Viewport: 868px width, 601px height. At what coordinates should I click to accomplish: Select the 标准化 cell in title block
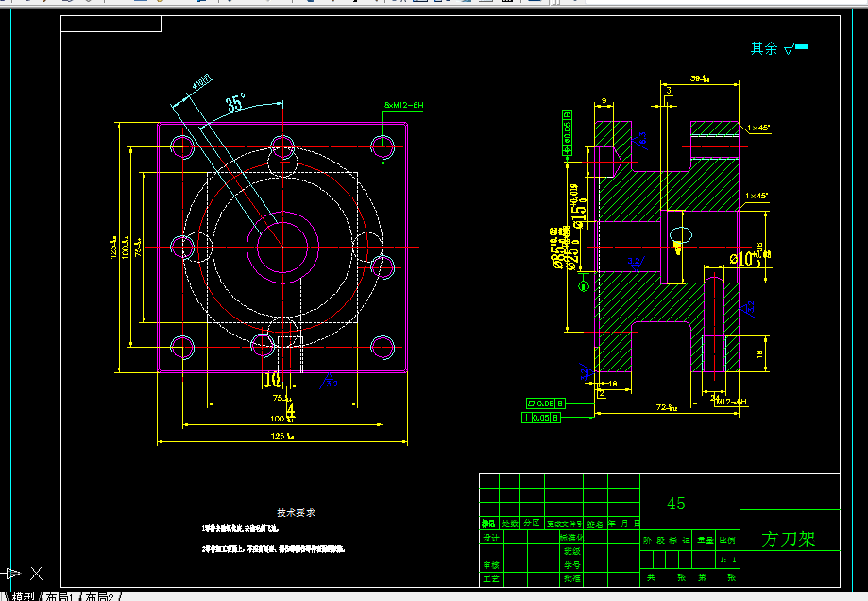pos(571,538)
